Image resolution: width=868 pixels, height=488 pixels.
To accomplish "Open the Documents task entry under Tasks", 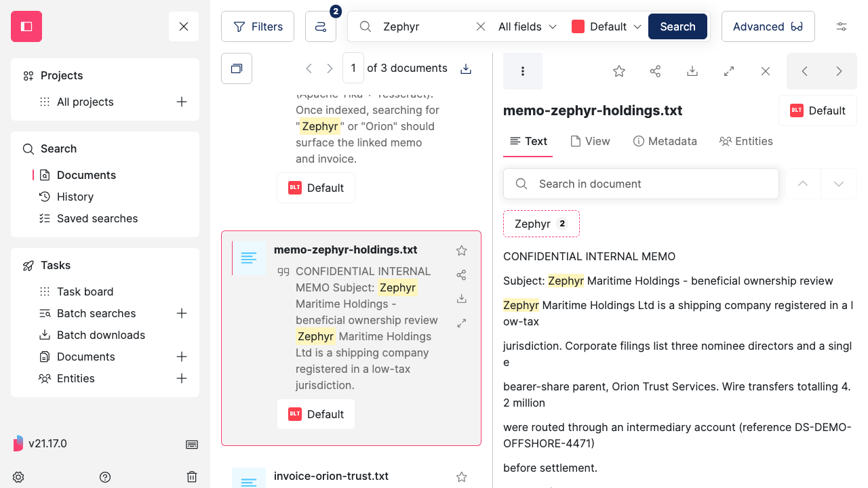I will tap(85, 357).
